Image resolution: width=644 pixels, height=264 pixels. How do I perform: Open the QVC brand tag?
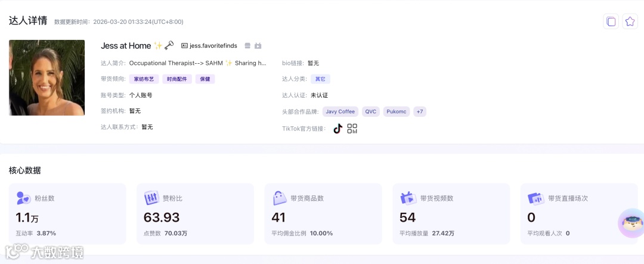tap(371, 111)
